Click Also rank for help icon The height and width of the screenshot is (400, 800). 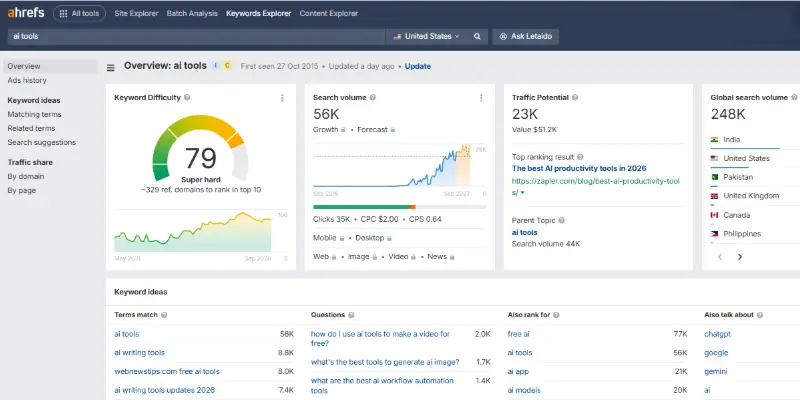[556, 315]
